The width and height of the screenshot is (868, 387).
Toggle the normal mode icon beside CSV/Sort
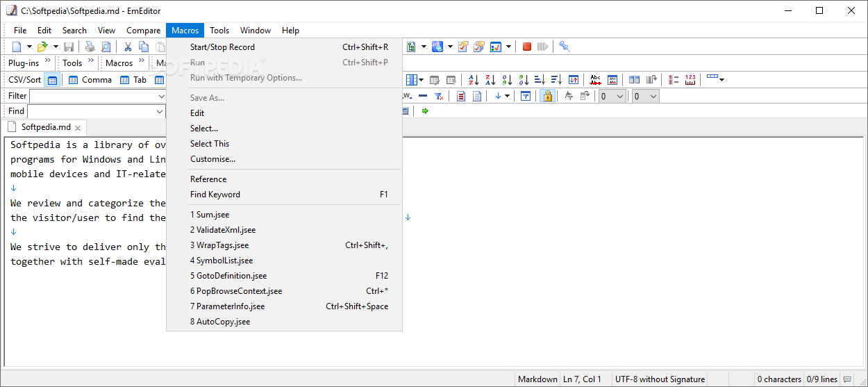coord(52,80)
